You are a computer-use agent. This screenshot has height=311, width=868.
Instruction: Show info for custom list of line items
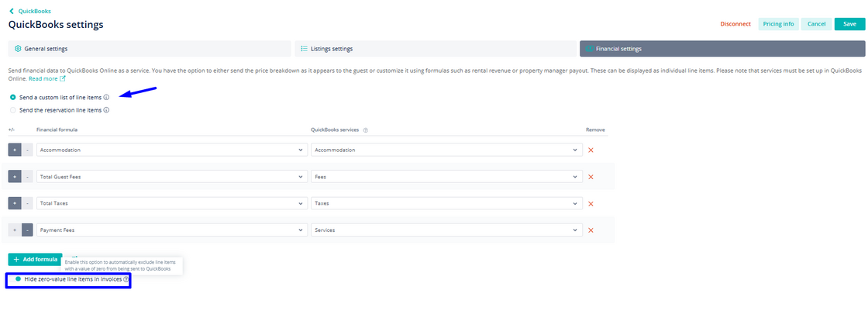[106, 97]
